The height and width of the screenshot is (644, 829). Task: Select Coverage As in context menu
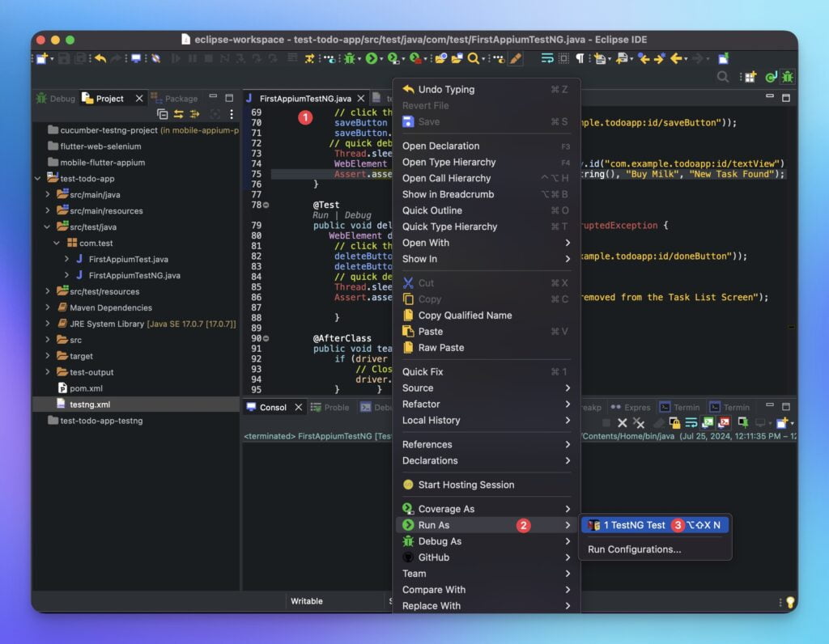point(487,509)
